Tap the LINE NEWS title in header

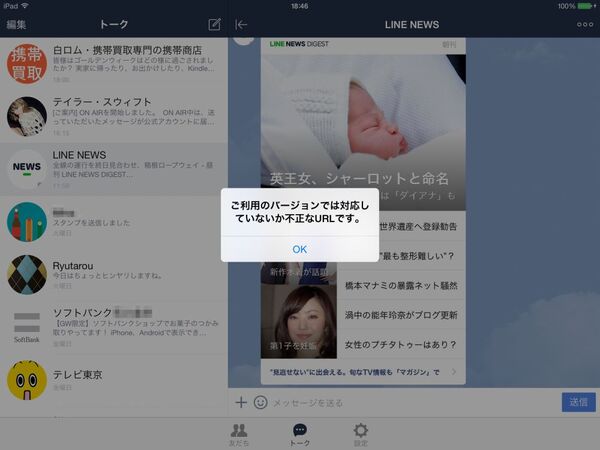click(x=412, y=24)
